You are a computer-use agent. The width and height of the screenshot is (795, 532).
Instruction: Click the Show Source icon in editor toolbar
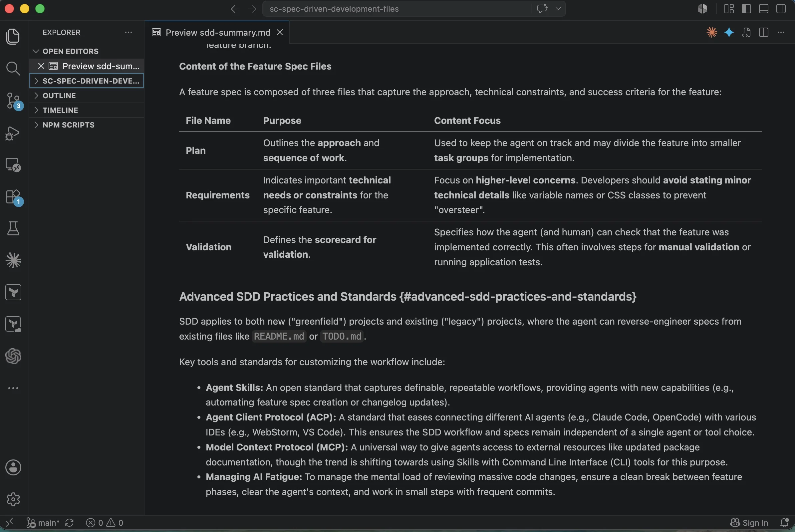(x=746, y=32)
